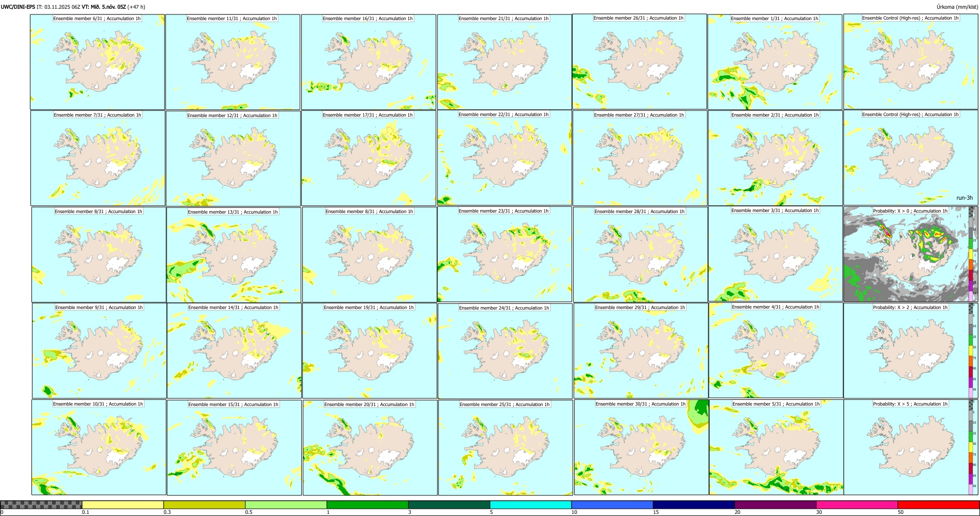Open the Ensemble member 11/31 map panel
This screenshot has height=516, width=980.
[233, 62]
